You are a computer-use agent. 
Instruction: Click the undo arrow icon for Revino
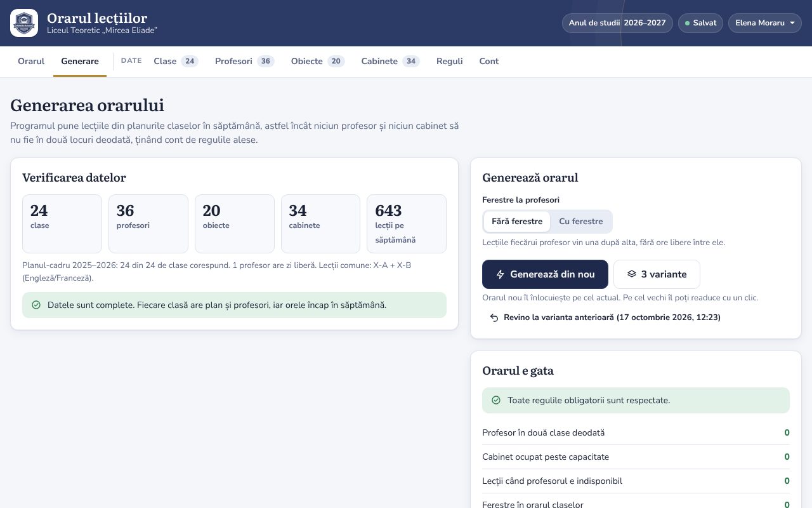tap(494, 317)
